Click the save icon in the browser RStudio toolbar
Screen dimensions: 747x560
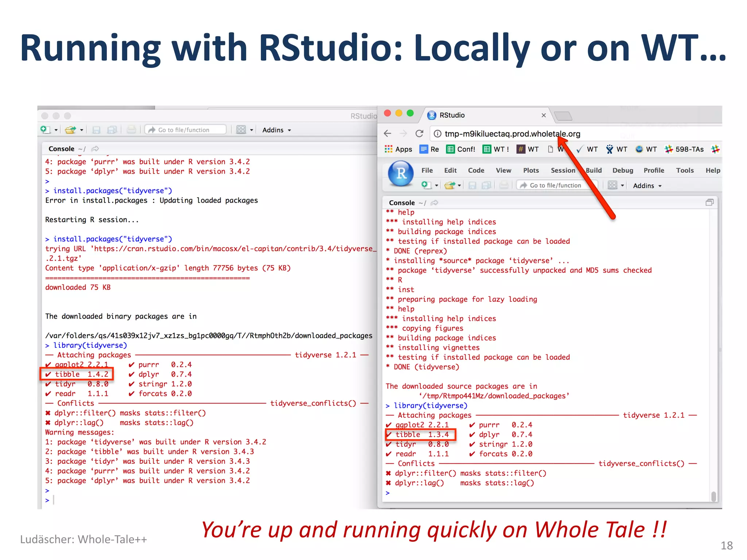click(472, 185)
